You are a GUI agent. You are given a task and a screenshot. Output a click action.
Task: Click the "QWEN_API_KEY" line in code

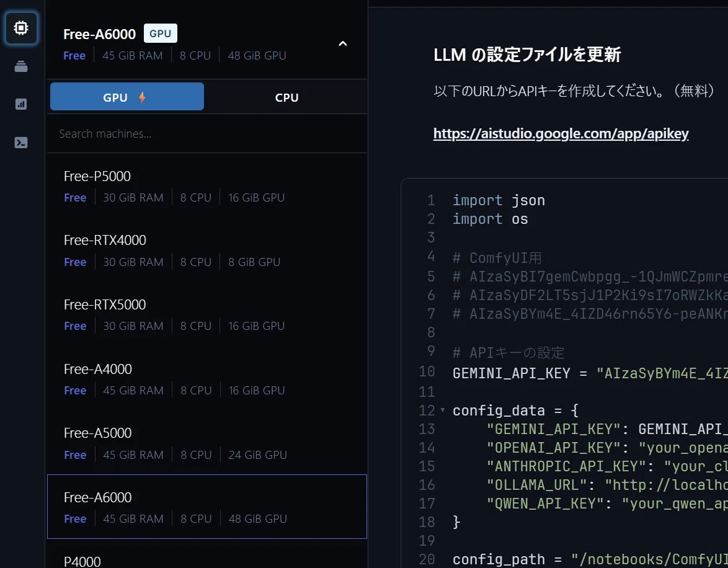click(x=607, y=504)
